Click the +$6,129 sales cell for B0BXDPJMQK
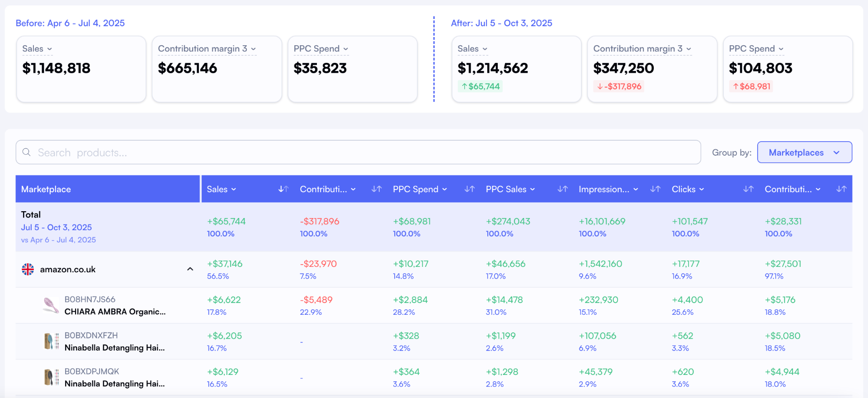This screenshot has width=868, height=398. pyautogui.click(x=222, y=372)
